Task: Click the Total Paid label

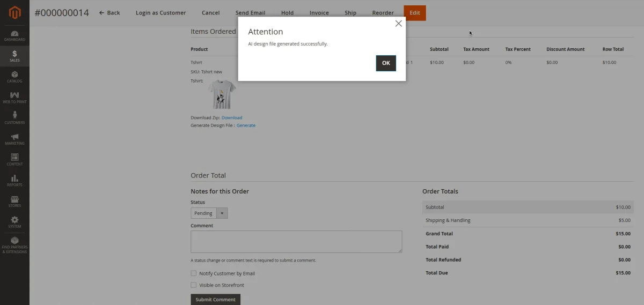Action: [x=437, y=247]
